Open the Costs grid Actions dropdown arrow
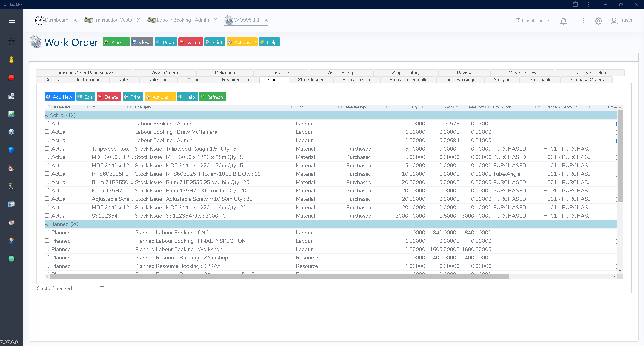 (x=174, y=96)
